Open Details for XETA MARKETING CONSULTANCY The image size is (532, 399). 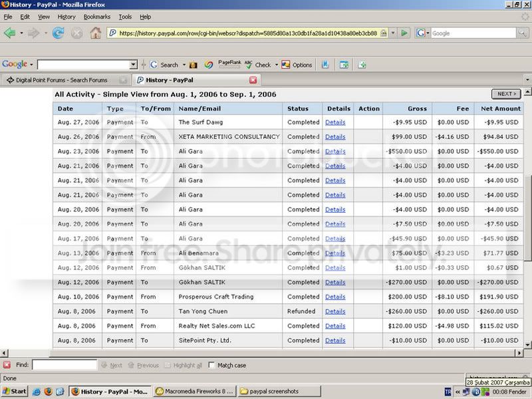point(335,137)
